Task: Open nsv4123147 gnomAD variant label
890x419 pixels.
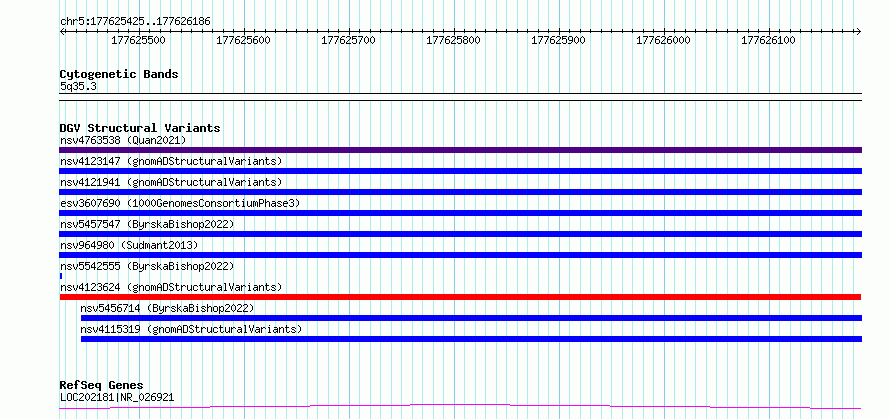Action: click(171, 161)
